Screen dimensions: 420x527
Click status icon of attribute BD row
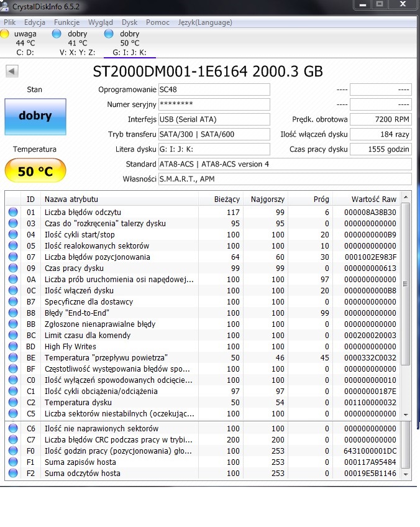13,346
